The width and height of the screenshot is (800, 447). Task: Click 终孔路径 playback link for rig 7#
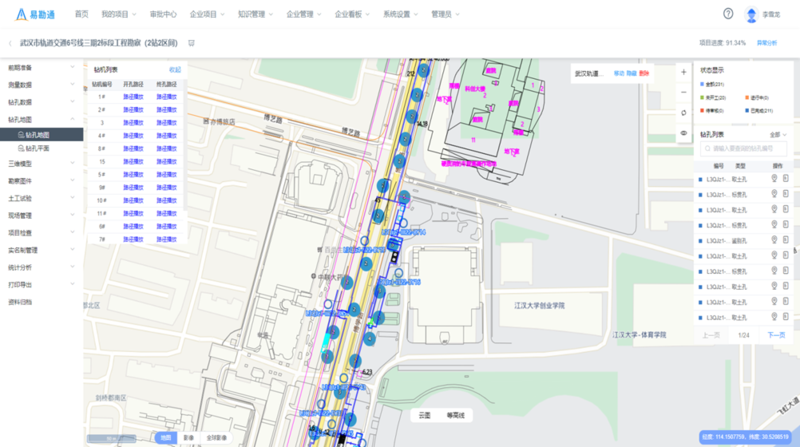click(166, 239)
